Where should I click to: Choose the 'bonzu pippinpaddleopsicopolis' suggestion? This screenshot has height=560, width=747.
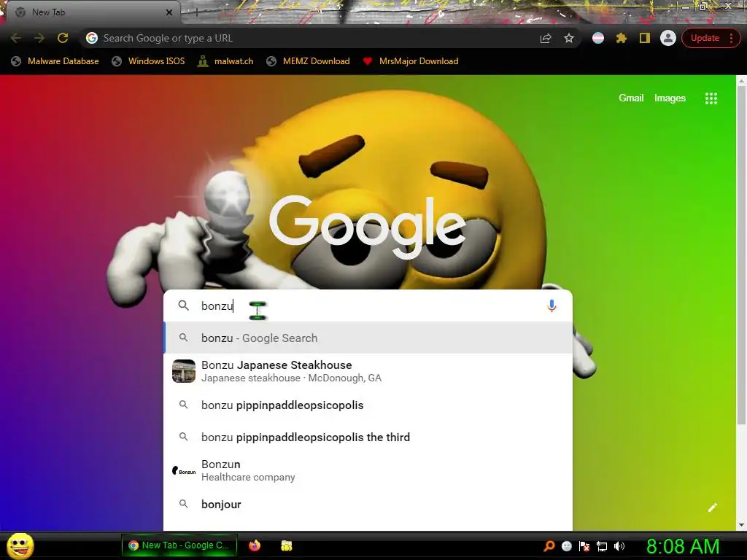pos(368,405)
